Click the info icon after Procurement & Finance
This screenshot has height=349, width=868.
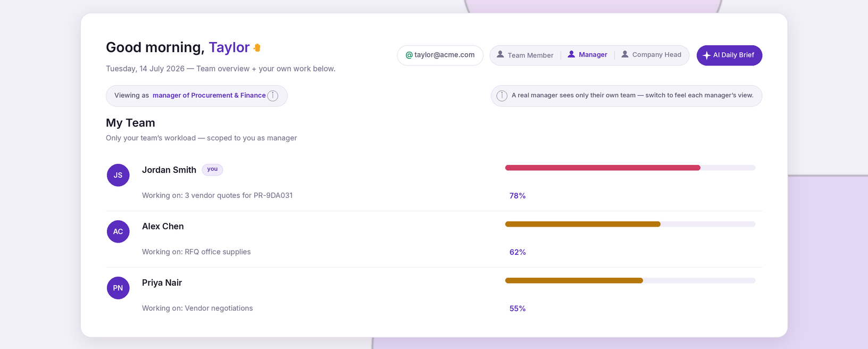pos(273,96)
